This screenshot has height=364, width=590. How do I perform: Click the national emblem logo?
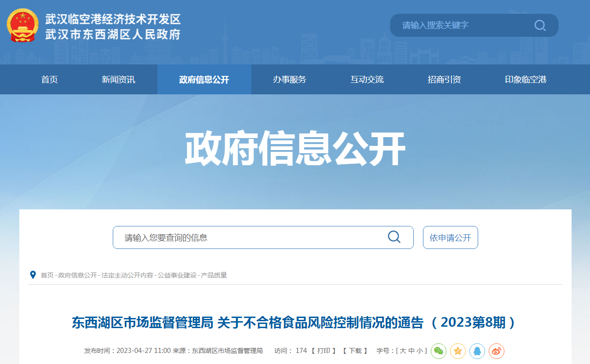pos(23,25)
